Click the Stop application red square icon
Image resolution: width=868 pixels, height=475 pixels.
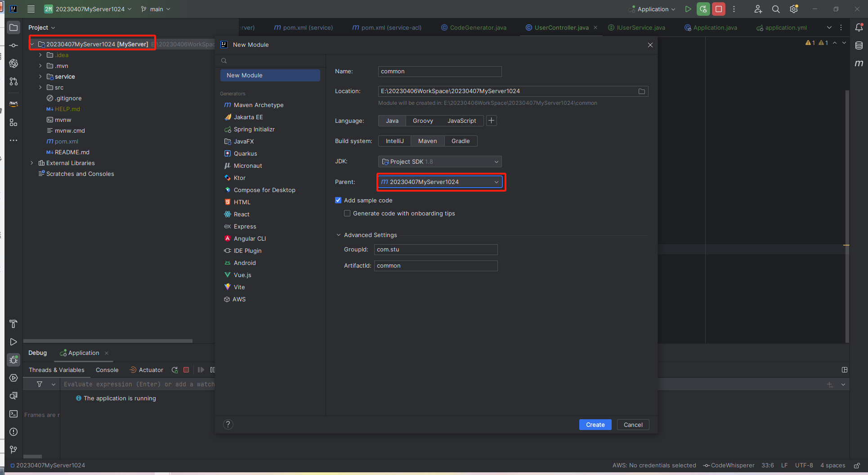point(719,9)
